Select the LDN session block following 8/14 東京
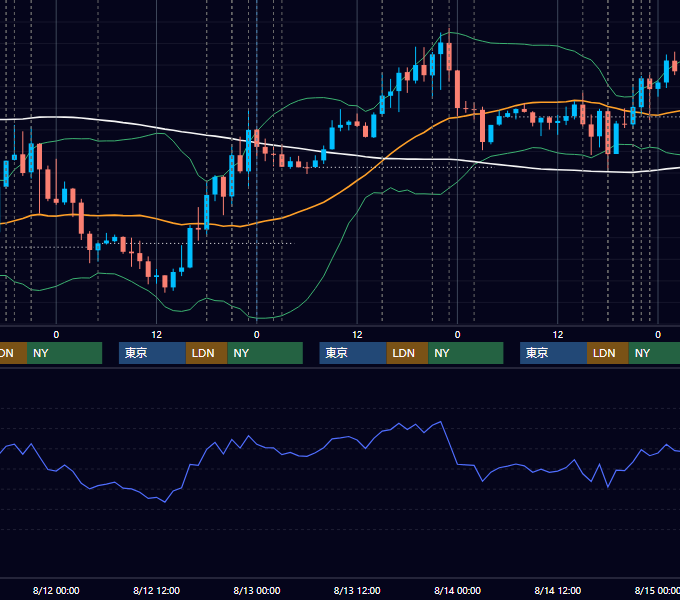The width and height of the screenshot is (680, 600). coord(608,353)
